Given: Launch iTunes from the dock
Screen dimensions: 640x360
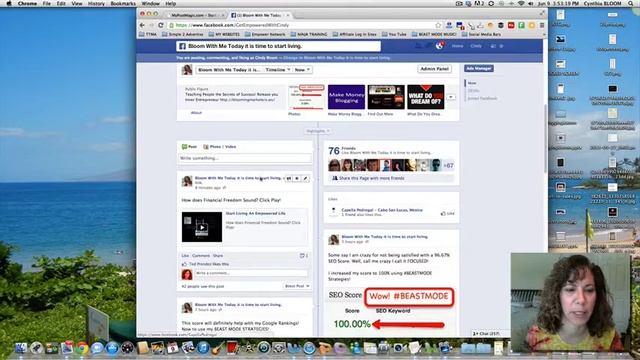Looking at the screenshot, I should pyautogui.click(x=203, y=348).
